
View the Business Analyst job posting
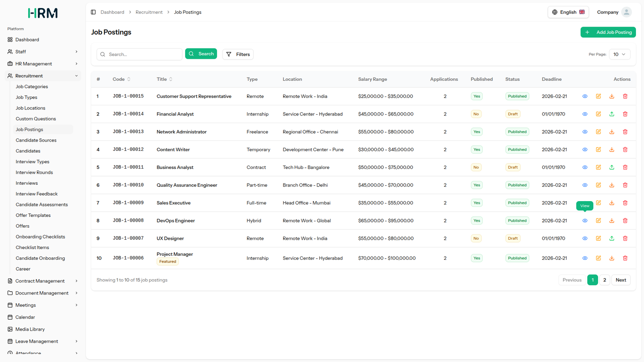(585, 167)
